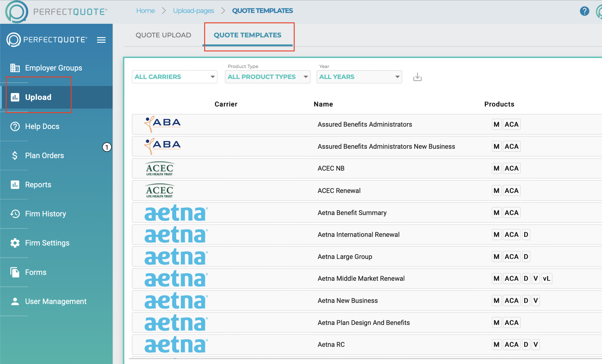The height and width of the screenshot is (364, 602).
Task: Click ABA logo for Assured Benefits Administrators
Action: coord(162,124)
